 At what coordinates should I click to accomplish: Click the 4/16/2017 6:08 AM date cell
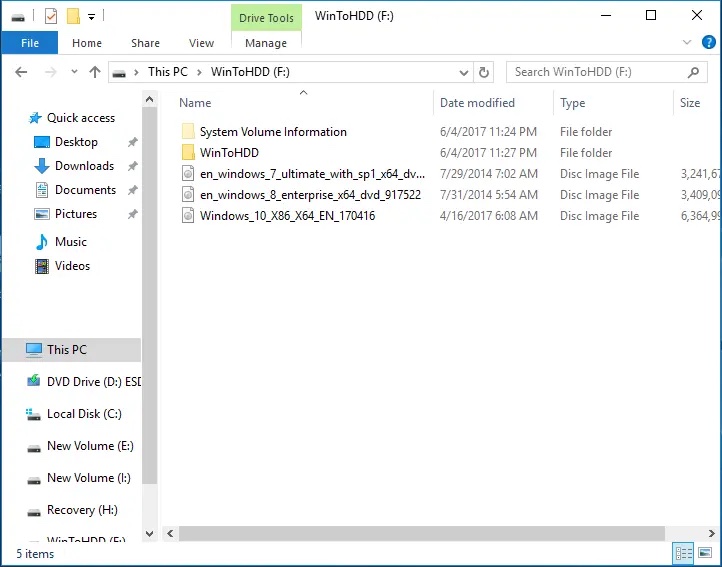click(489, 216)
